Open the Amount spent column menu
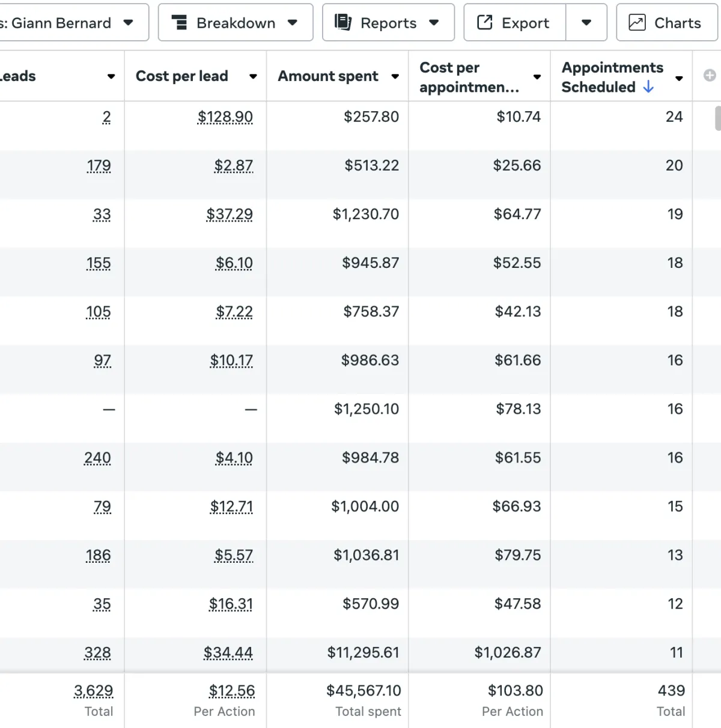The height and width of the screenshot is (728, 721). [395, 76]
